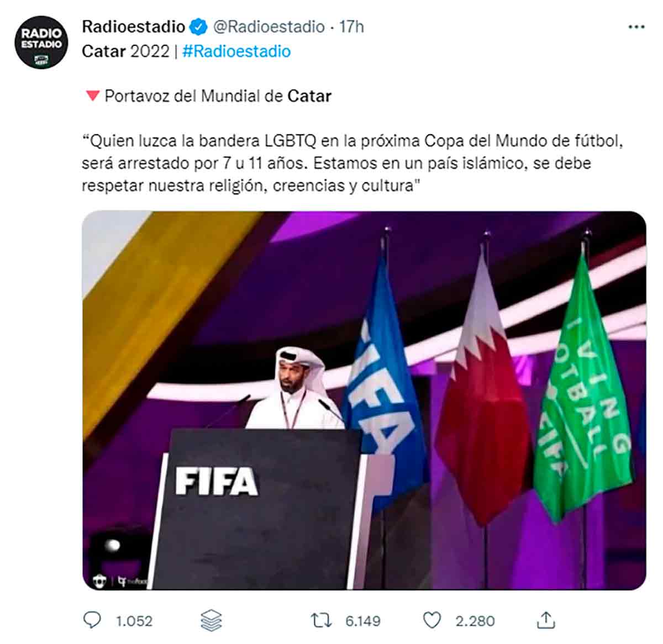Click the 17h timestamp
This screenshot has height=644, width=663.
(x=351, y=27)
